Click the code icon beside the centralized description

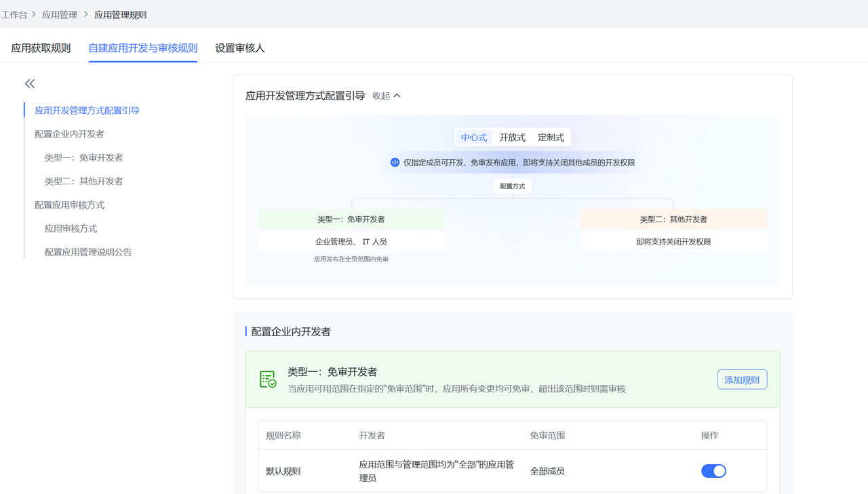tap(395, 163)
